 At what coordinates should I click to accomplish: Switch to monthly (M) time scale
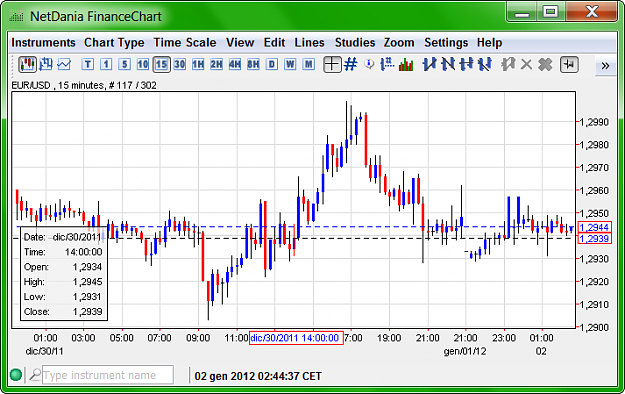click(x=309, y=64)
